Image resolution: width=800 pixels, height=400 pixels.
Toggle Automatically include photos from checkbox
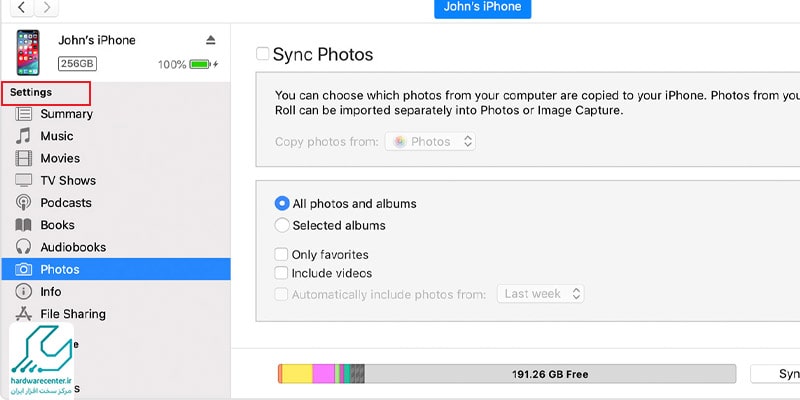[x=281, y=294]
